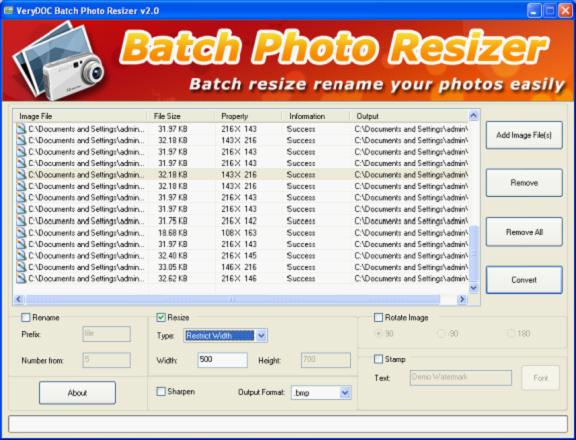This screenshot has height=440, width=576.
Task: Click the horizontal scrollbar left arrow
Action: pyautogui.click(x=19, y=300)
